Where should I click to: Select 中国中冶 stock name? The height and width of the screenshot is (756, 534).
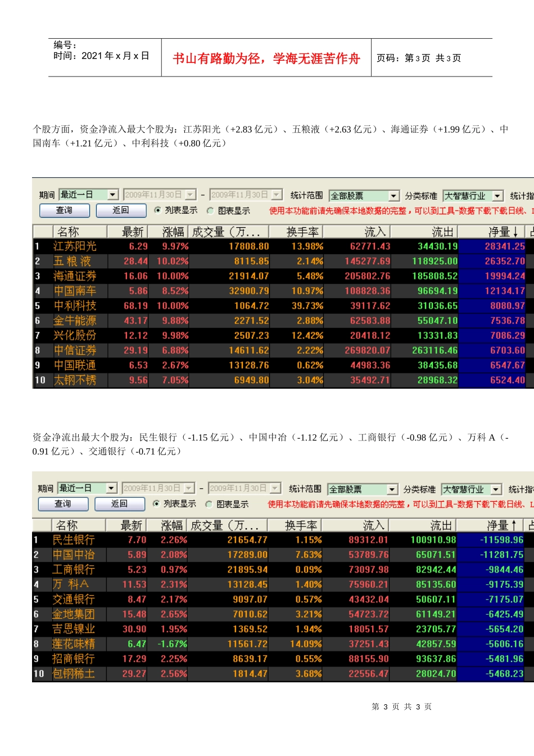point(73,555)
